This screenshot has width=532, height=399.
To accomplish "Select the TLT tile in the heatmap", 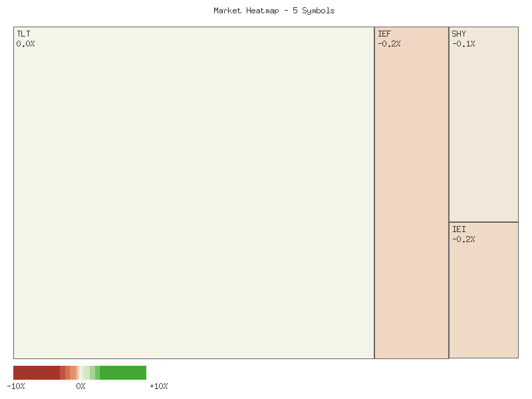I will [193, 193].
